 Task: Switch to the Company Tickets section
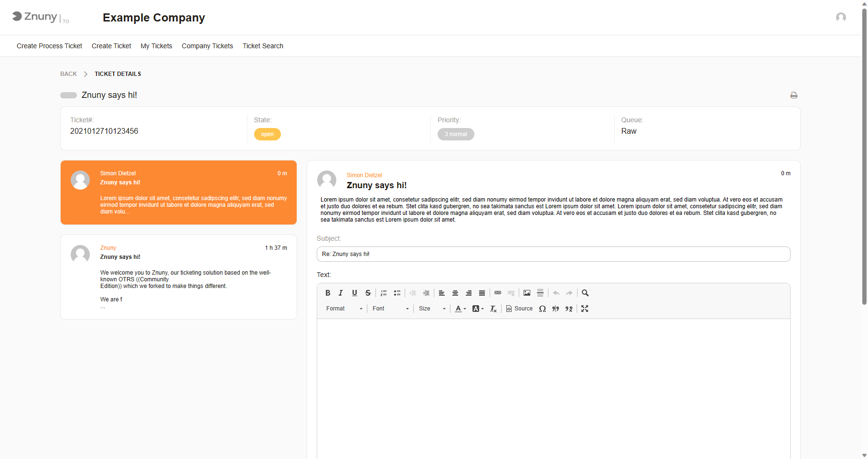pyautogui.click(x=207, y=46)
